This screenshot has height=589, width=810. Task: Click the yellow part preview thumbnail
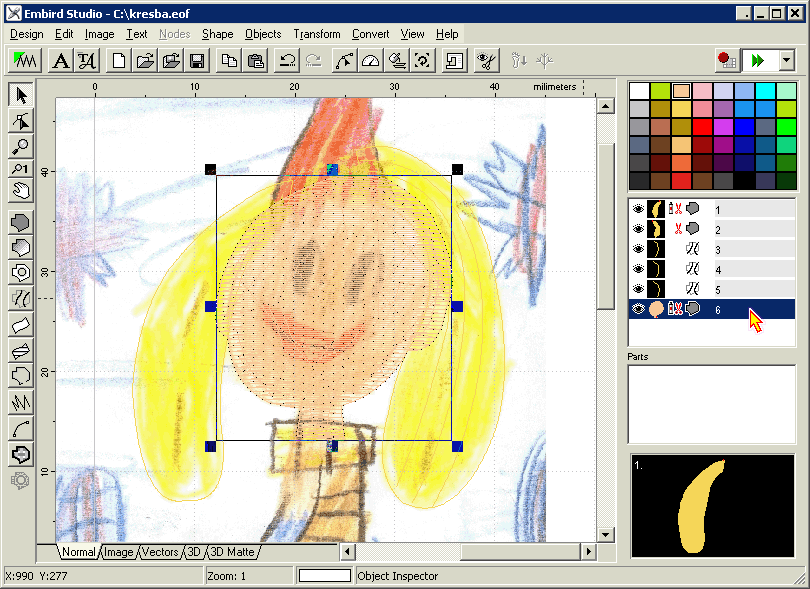[x=712, y=506]
